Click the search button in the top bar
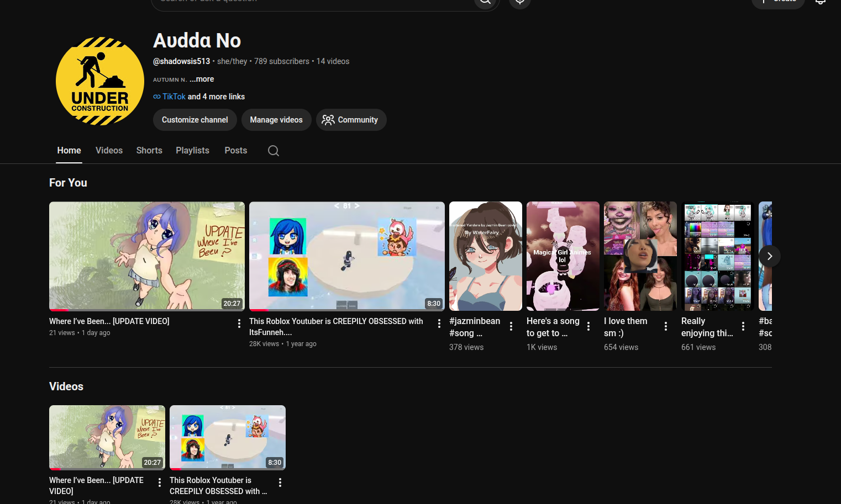Image resolution: width=841 pixels, height=504 pixels. click(x=486, y=3)
